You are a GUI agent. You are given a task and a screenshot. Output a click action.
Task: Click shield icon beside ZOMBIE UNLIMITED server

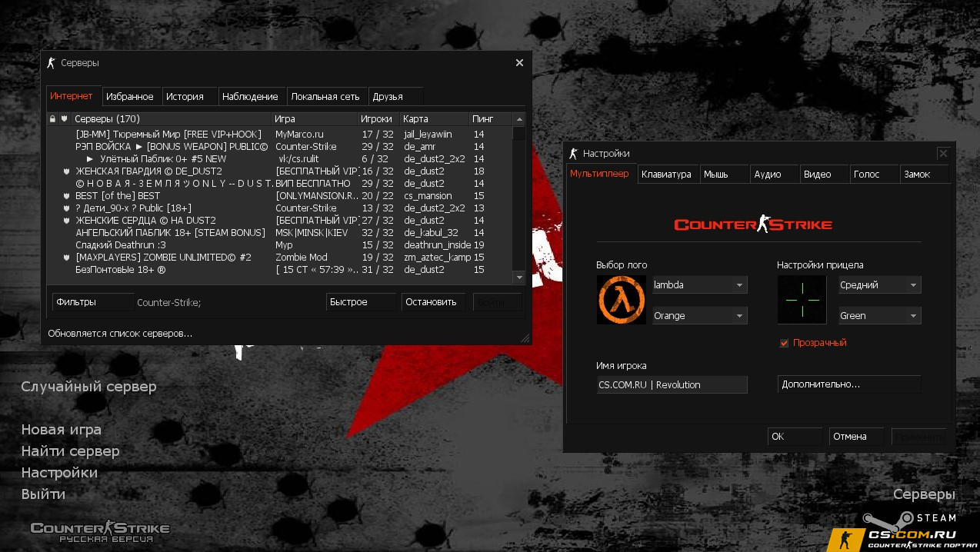[x=66, y=258]
